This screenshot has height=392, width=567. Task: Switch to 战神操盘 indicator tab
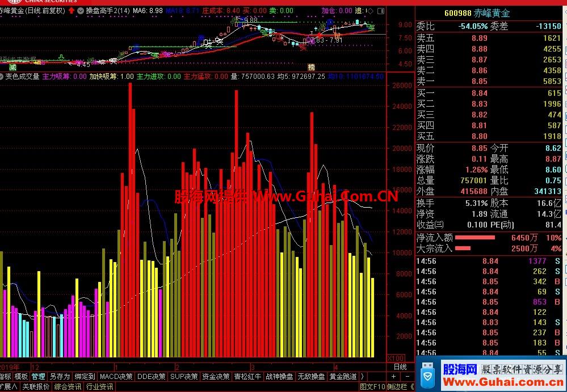[x=279, y=377]
